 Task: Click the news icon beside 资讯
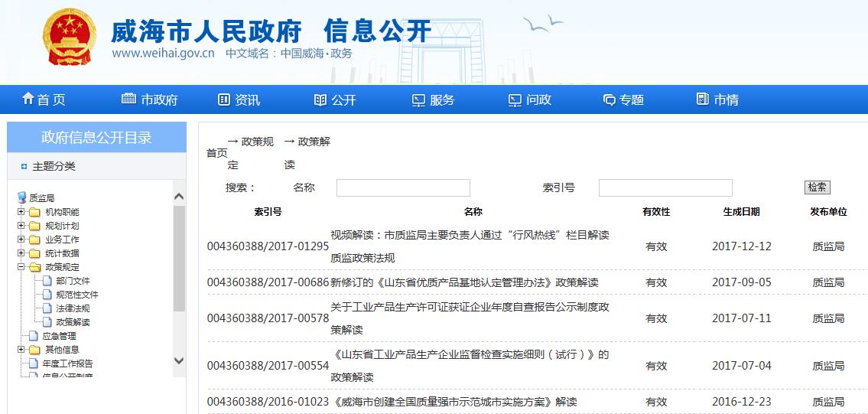pos(224,99)
